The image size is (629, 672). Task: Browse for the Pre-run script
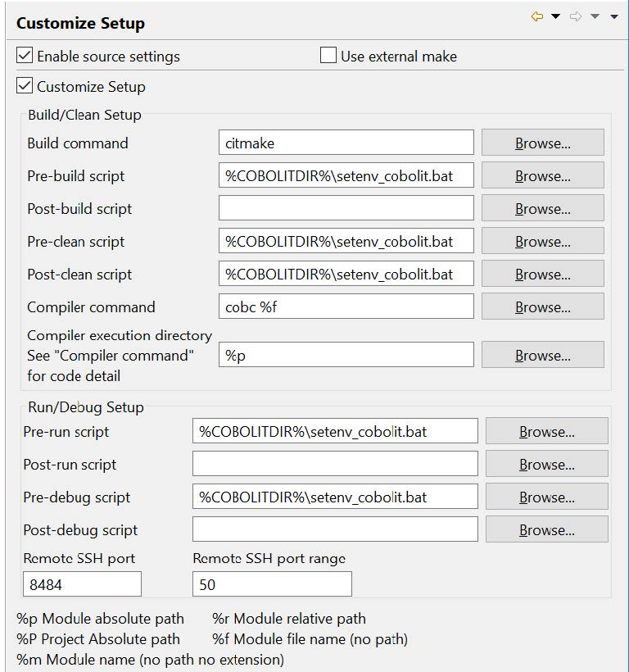(x=546, y=431)
